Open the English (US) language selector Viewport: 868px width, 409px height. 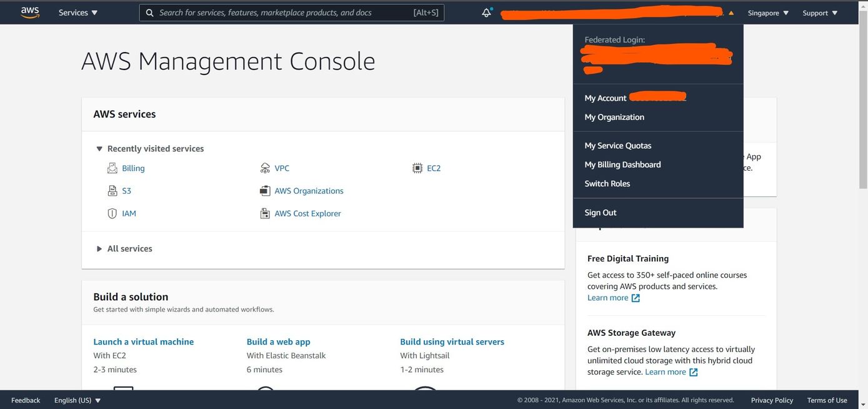(77, 400)
